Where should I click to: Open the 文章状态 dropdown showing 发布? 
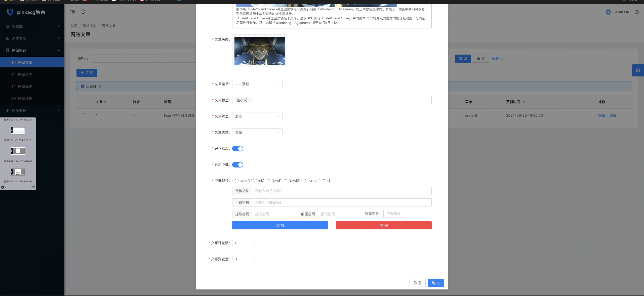pyautogui.click(x=257, y=116)
